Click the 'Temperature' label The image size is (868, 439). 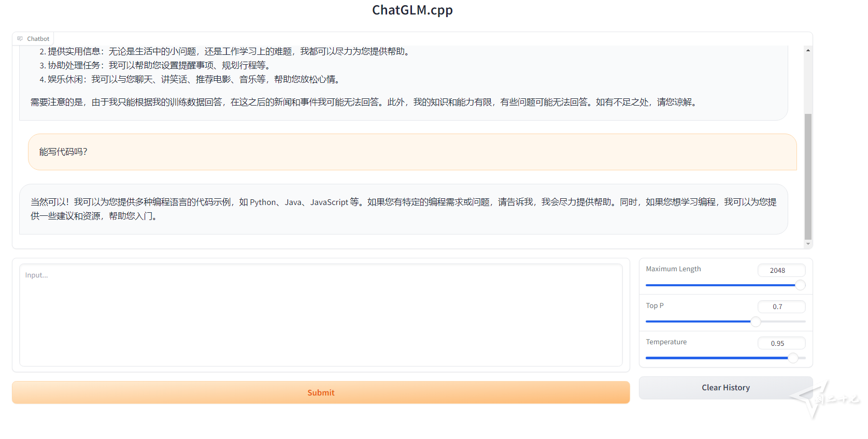tap(666, 342)
